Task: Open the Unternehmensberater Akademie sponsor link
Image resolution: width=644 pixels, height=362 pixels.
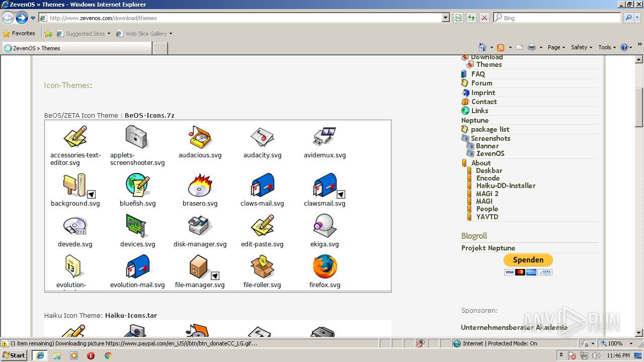Action: [x=514, y=327]
